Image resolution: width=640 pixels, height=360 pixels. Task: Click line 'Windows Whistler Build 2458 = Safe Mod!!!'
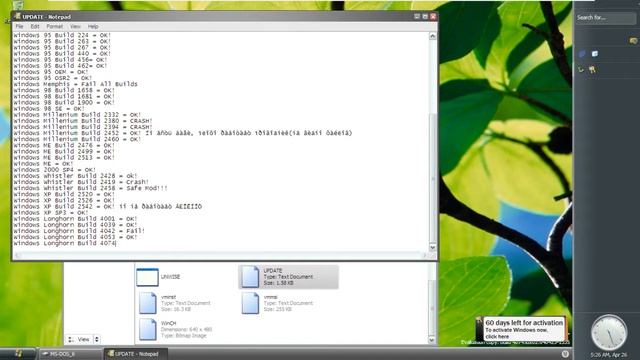tap(90, 188)
